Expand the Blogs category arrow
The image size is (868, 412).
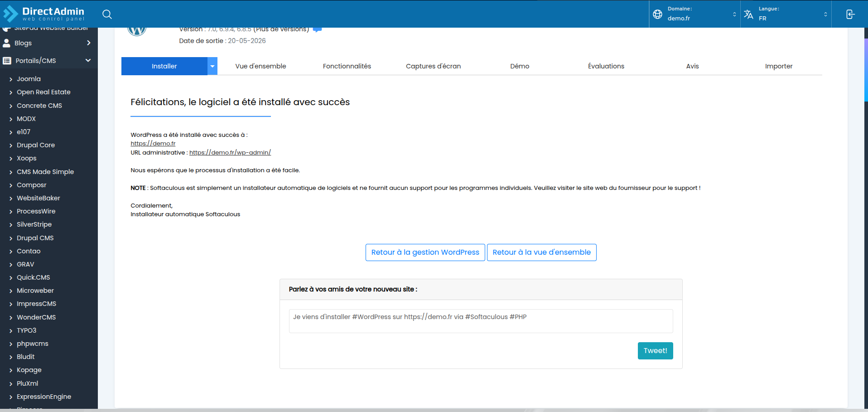(89, 43)
